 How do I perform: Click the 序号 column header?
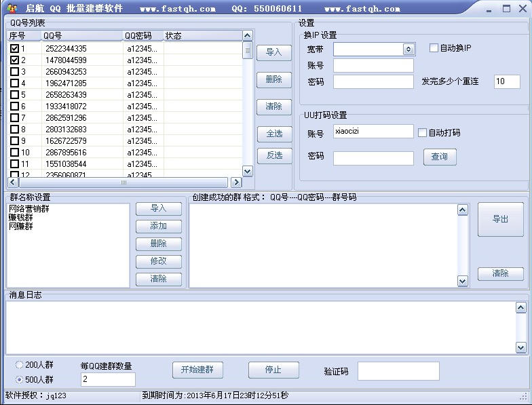(x=24, y=35)
